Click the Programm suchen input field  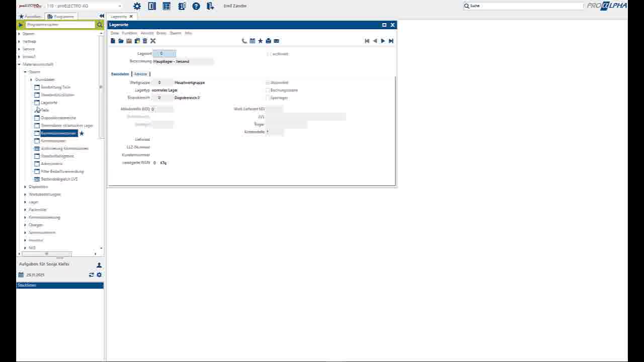click(60, 25)
